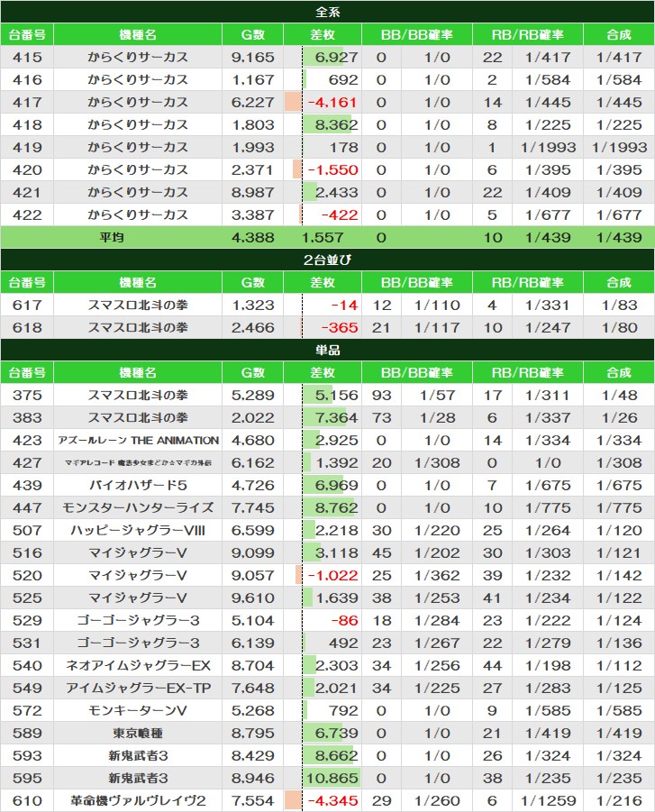The height and width of the screenshot is (812, 655).
Task: Click the 1/48 combined probability
Action: click(619, 395)
